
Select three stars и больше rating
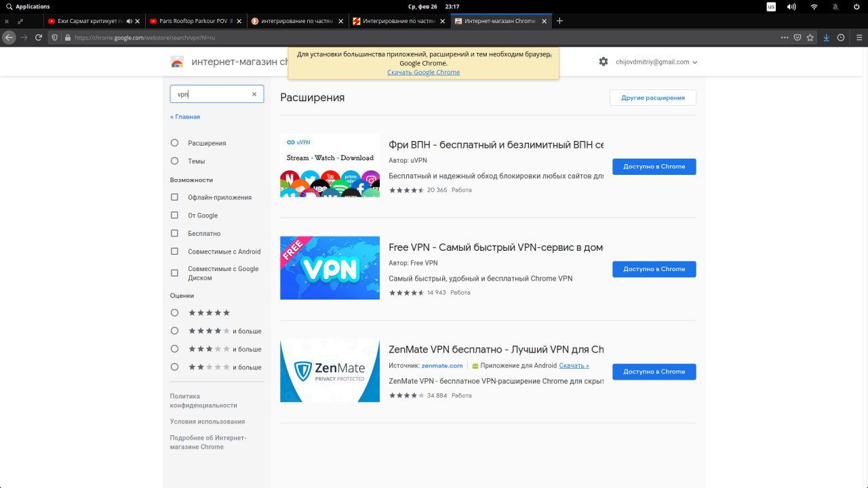point(174,349)
